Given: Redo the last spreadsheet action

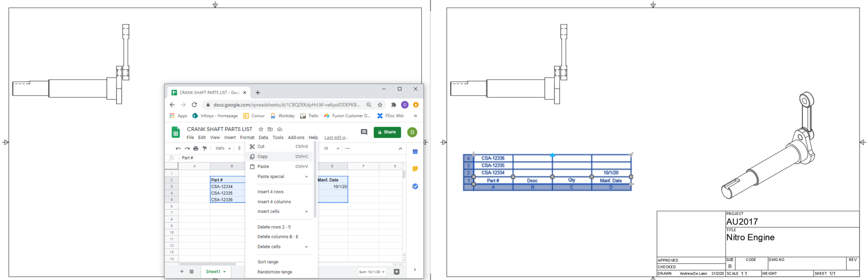Looking at the screenshot, I should [187, 148].
